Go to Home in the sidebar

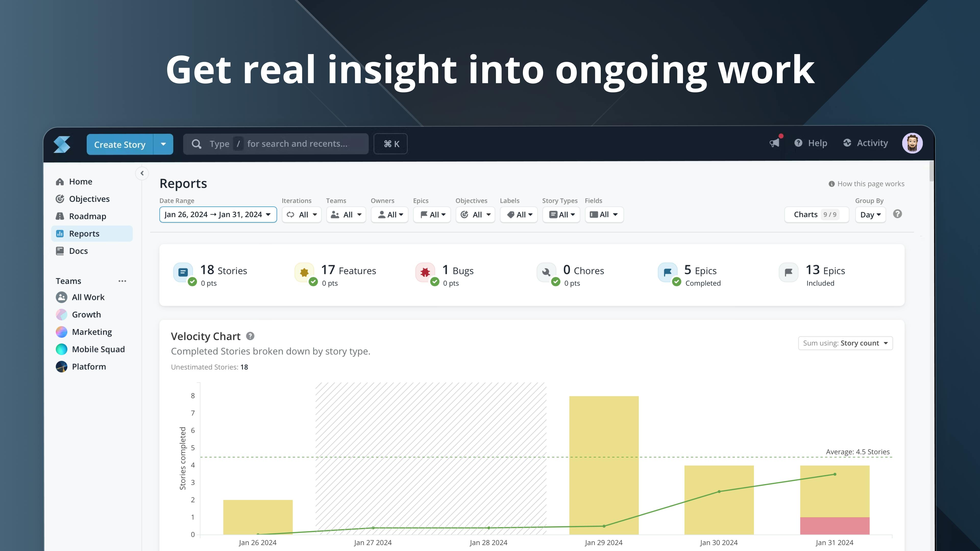pos(92,182)
